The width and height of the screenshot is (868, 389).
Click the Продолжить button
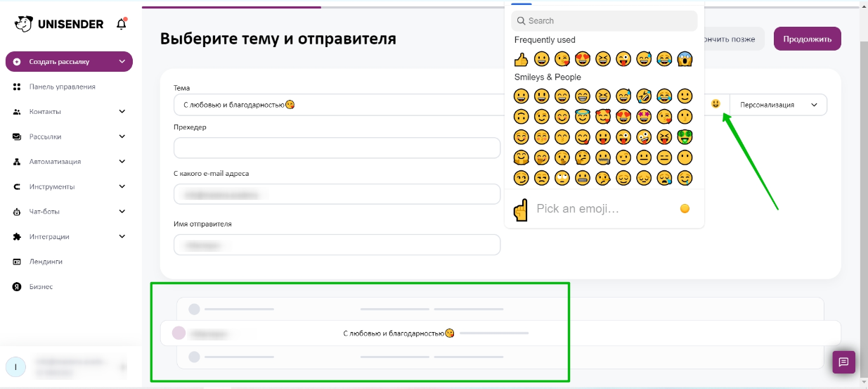pos(807,39)
